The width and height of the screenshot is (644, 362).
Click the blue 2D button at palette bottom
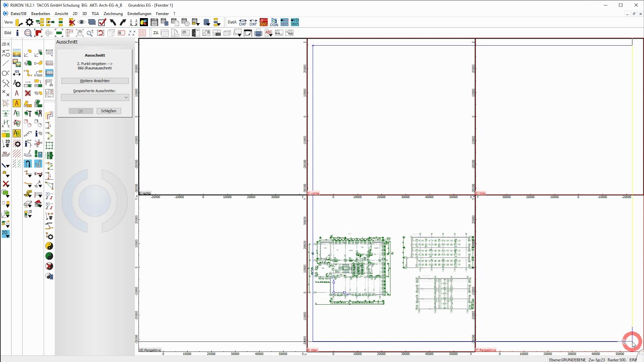(x=6, y=234)
